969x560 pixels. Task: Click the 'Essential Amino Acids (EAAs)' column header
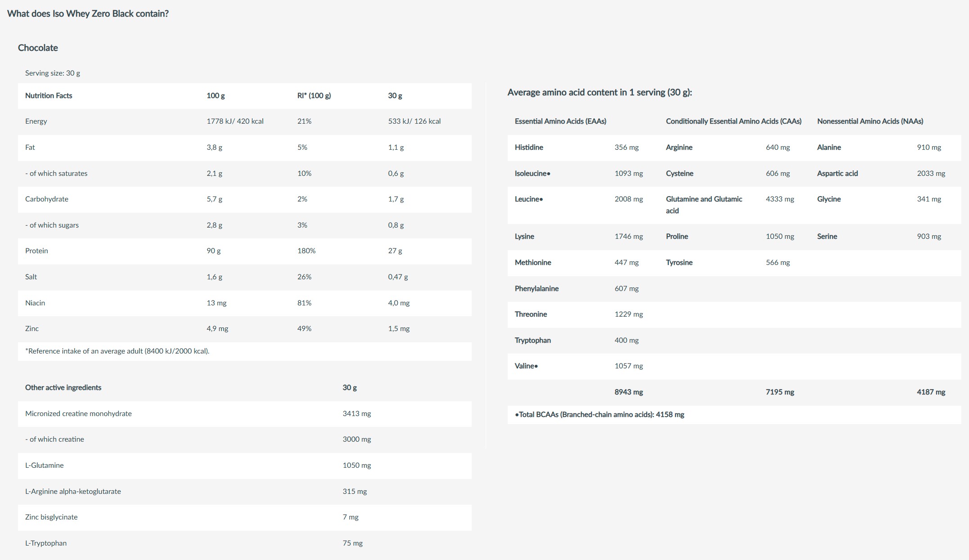(560, 121)
